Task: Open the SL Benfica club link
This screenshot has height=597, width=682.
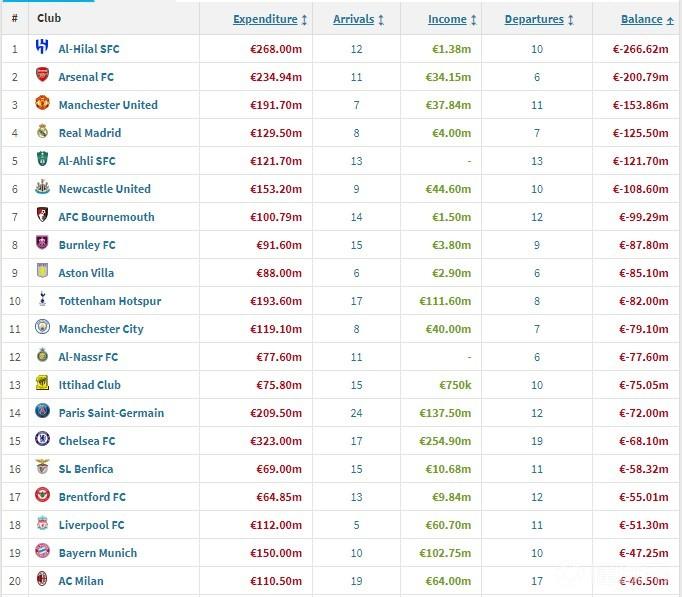Action: tap(86, 469)
